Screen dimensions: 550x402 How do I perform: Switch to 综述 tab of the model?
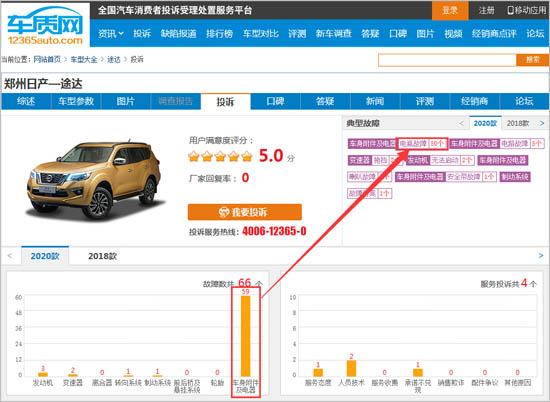coord(26,102)
